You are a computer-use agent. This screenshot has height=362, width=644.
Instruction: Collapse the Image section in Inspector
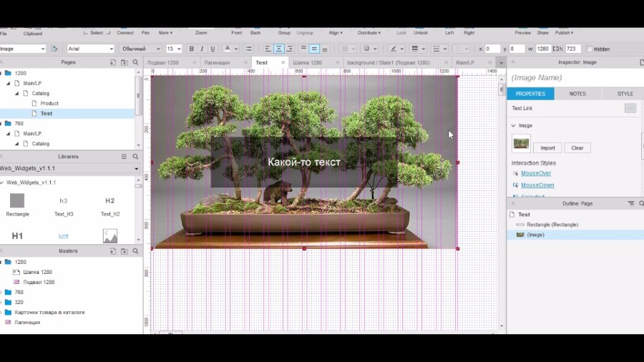(513, 126)
